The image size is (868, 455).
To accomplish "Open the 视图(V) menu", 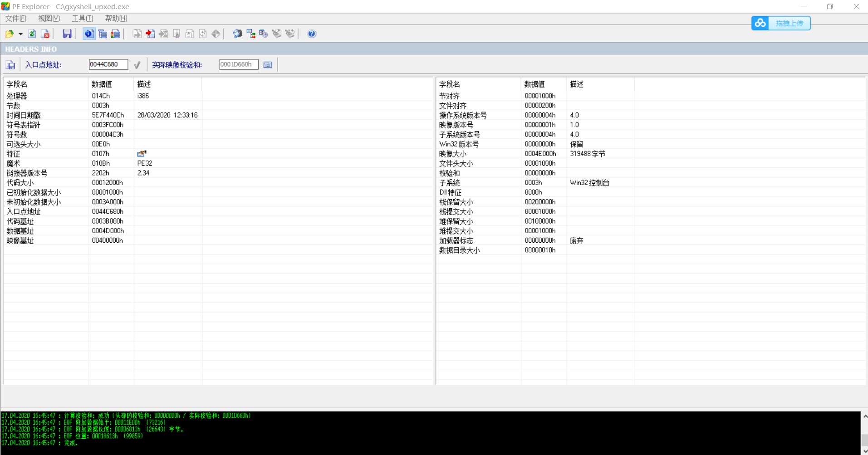I will (49, 19).
